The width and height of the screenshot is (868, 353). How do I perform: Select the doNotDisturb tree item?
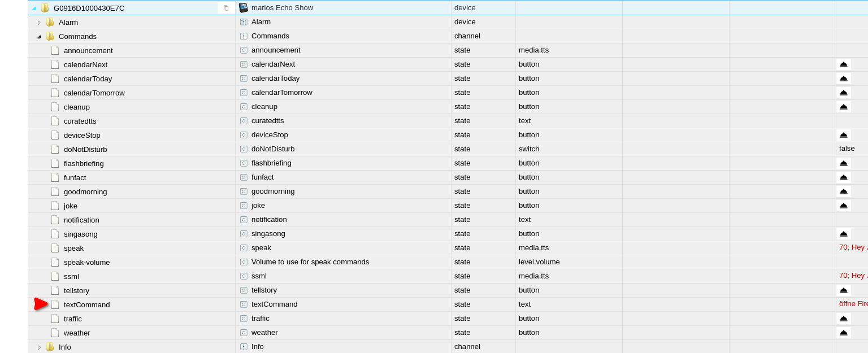85,149
